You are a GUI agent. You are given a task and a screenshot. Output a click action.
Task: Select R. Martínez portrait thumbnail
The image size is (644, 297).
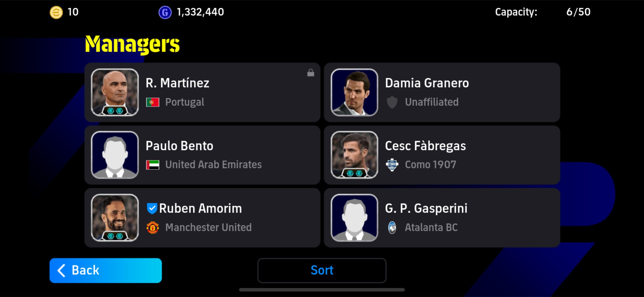point(115,92)
